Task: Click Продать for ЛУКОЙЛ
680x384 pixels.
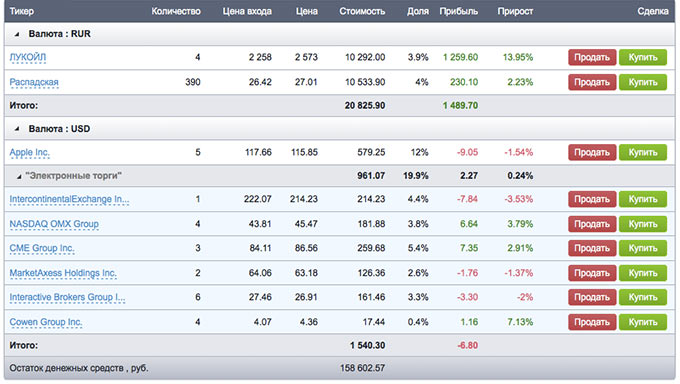Action: [x=592, y=57]
